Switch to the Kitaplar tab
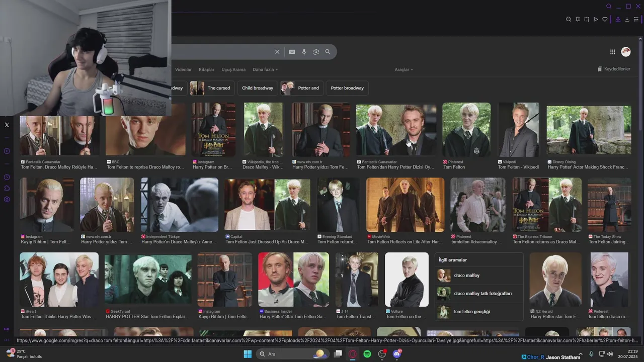The height and width of the screenshot is (362, 644). tap(206, 69)
